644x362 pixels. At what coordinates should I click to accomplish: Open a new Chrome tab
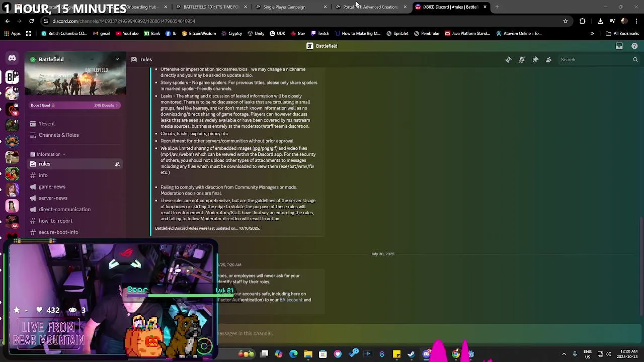pos(497,7)
